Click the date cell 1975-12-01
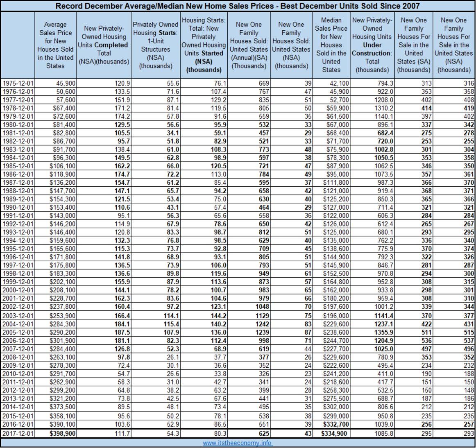 point(18,83)
